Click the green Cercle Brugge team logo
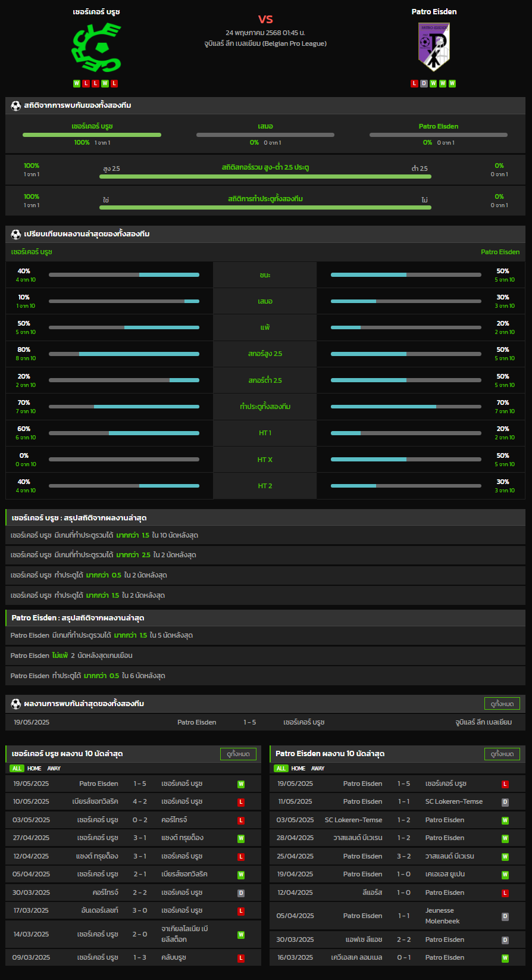 coord(96,48)
